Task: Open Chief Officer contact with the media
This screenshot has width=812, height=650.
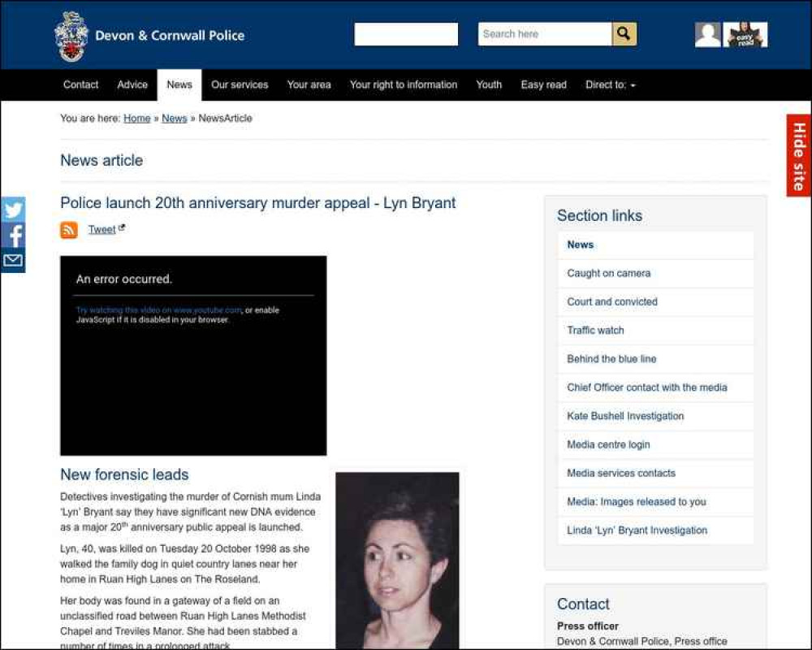Action: (x=655, y=388)
